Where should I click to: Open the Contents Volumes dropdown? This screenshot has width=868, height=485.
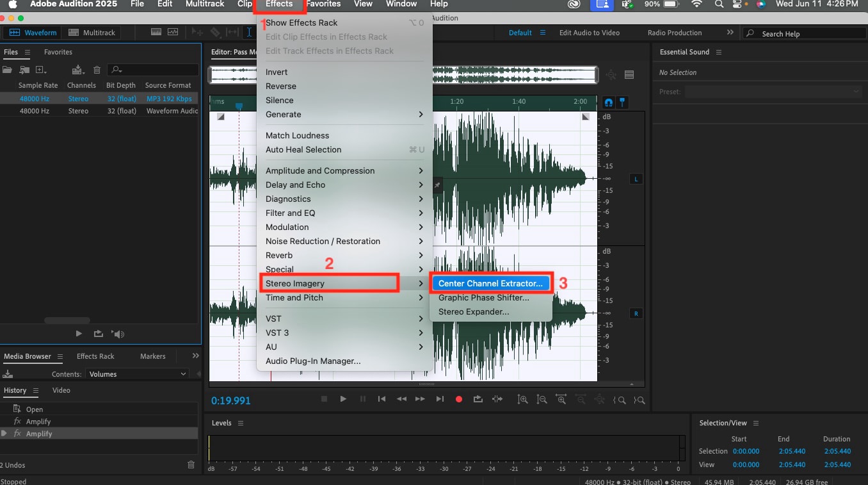coord(138,374)
